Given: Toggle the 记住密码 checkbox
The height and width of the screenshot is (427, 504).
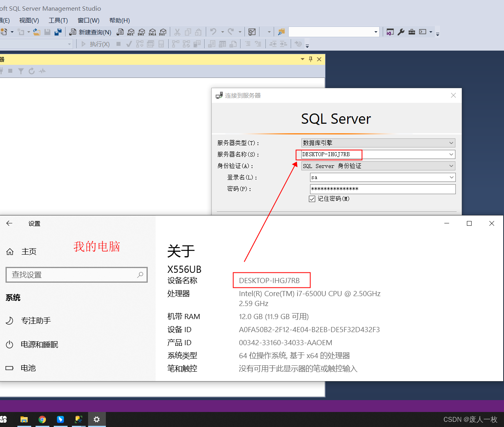Looking at the screenshot, I should click(x=312, y=199).
